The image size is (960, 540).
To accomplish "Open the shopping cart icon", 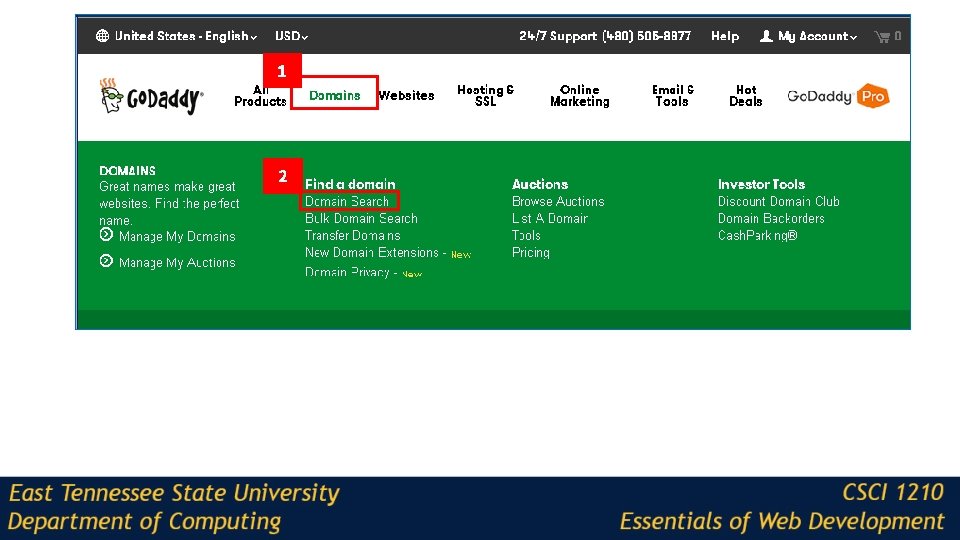I will (882, 37).
